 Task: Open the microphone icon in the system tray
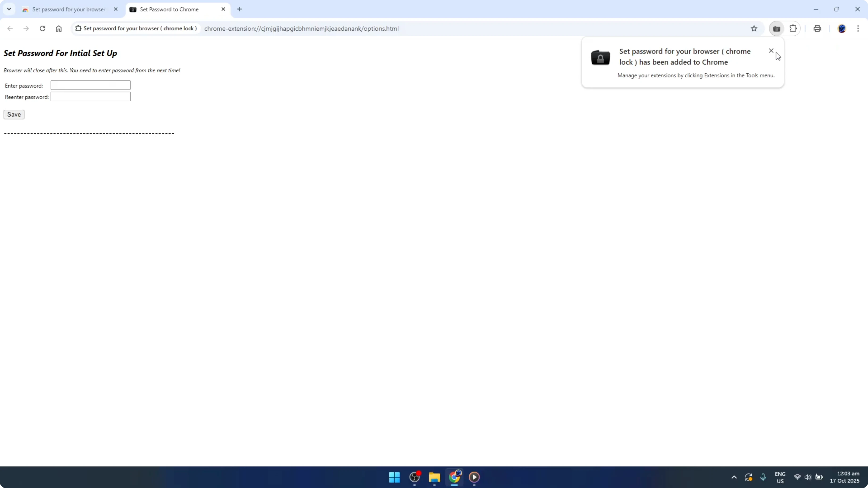(x=763, y=477)
